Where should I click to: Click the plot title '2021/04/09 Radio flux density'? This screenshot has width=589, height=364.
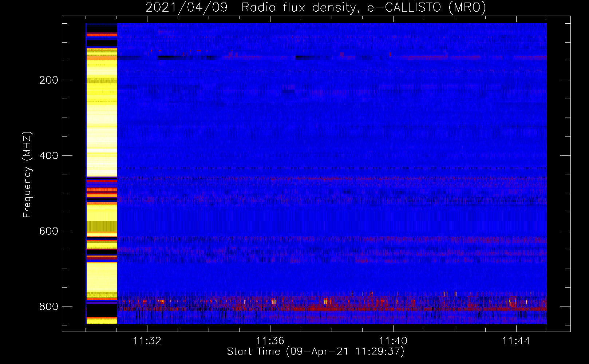[316, 7]
